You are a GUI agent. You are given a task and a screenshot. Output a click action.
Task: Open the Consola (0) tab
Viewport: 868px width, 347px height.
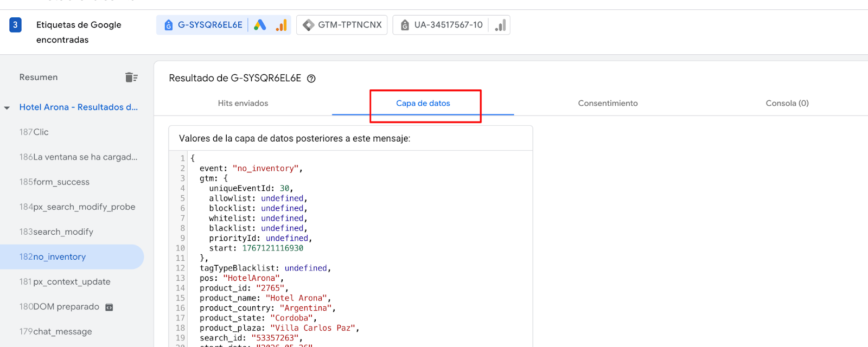coord(787,104)
